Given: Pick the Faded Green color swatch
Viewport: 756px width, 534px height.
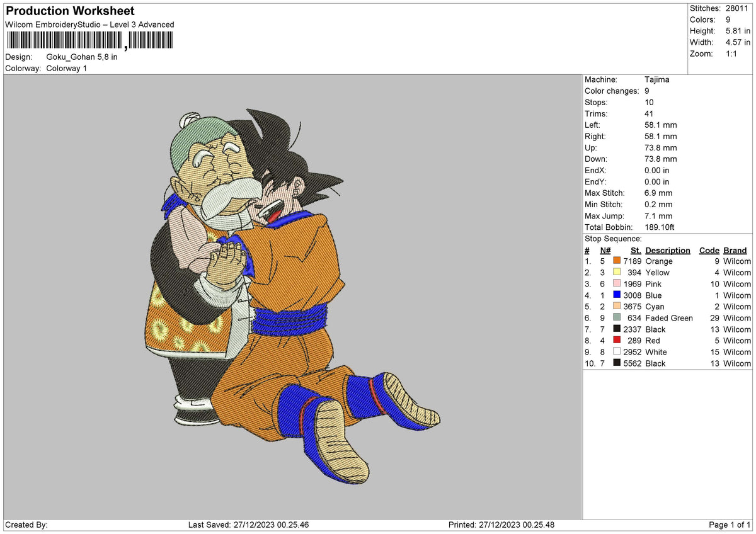Looking at the screenshot, I should pyautogui.click(x=617, y=317).
